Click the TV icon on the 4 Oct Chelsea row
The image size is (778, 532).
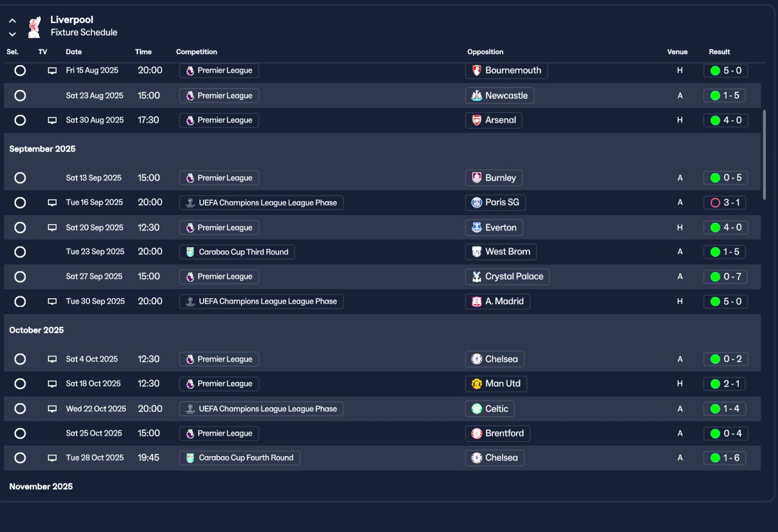pyautogui.click(x=52, y=359)
